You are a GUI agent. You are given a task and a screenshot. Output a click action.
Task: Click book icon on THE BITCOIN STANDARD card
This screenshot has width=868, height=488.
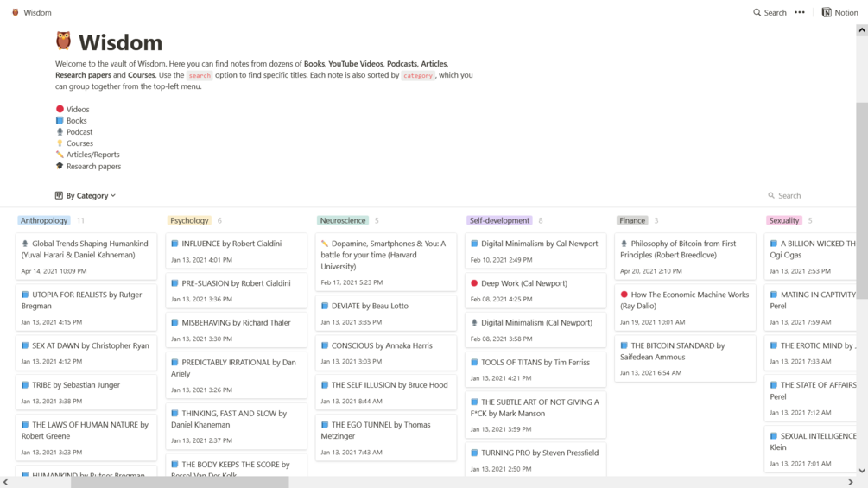point(624,345)
